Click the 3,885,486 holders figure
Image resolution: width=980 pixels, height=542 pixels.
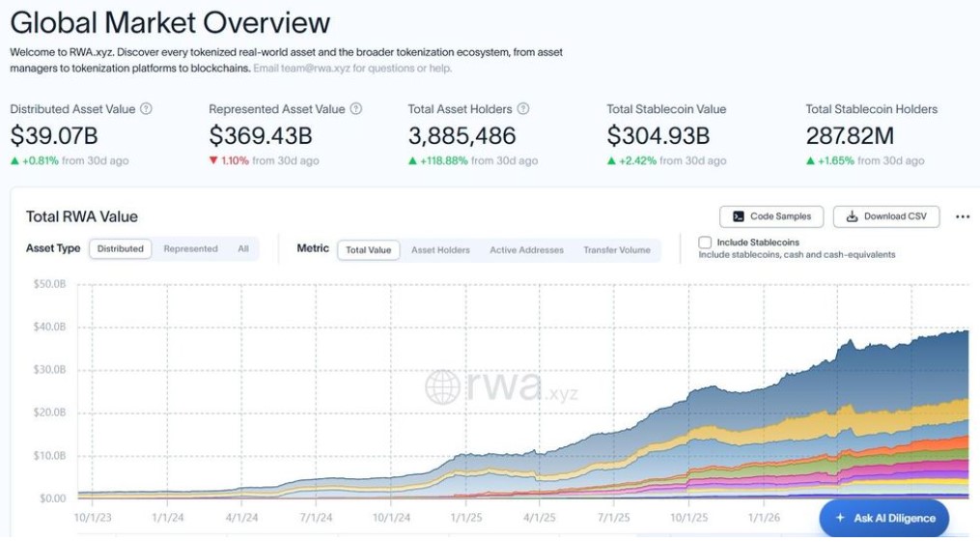click(x=462, y=135)
